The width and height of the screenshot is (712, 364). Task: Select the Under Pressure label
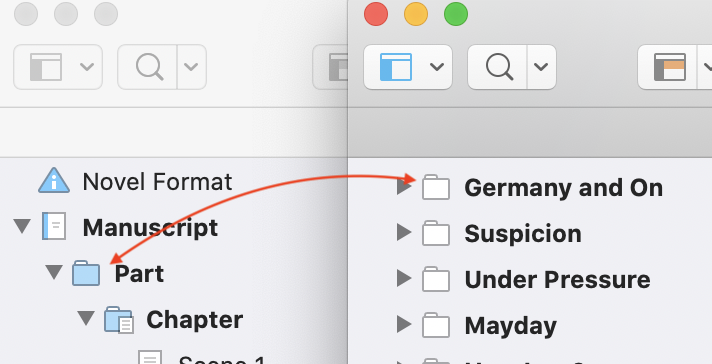coord(557,280)
